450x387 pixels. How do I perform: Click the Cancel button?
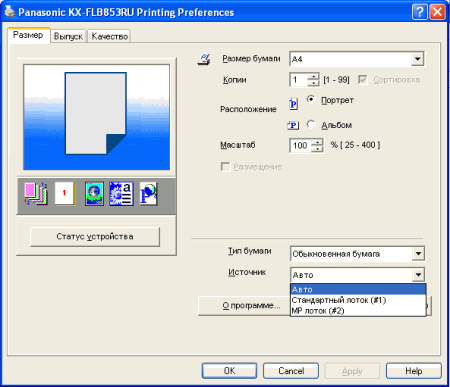pos(291,371)
